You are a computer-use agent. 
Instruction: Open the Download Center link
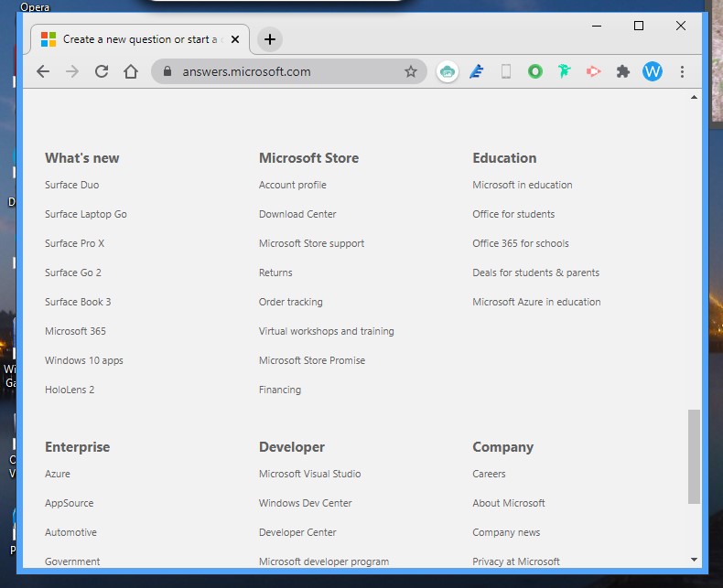(x=297, y=214)
